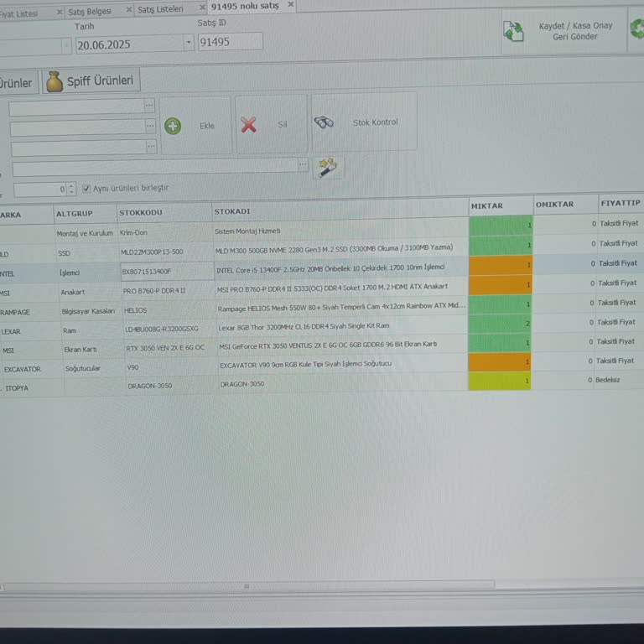Viewport: 644px width, 644px height.
Task: Click the horizontal scrollbar at bottom
Action: (247, 586)
